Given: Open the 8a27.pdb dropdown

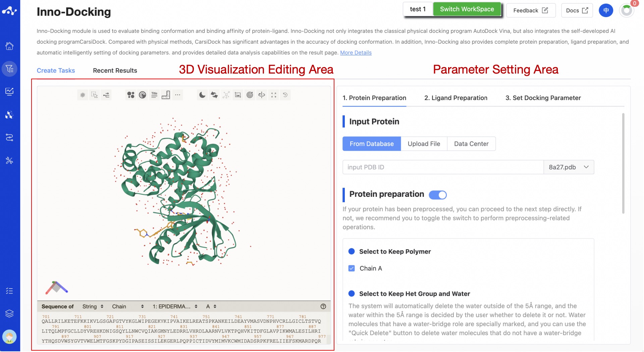Looking at the screenshot, I should 569,167.
